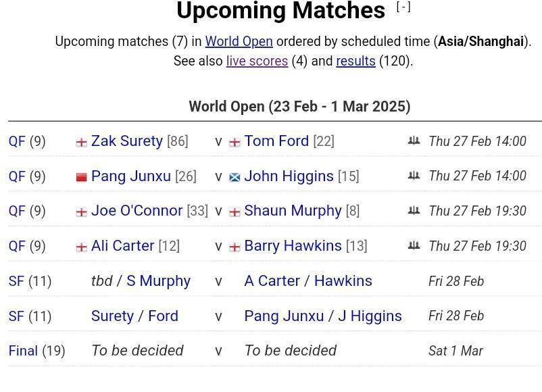This screenshot has width=542, height=392.
Task: Open Zak Surety's player page
Action: [x=127, y=141]
